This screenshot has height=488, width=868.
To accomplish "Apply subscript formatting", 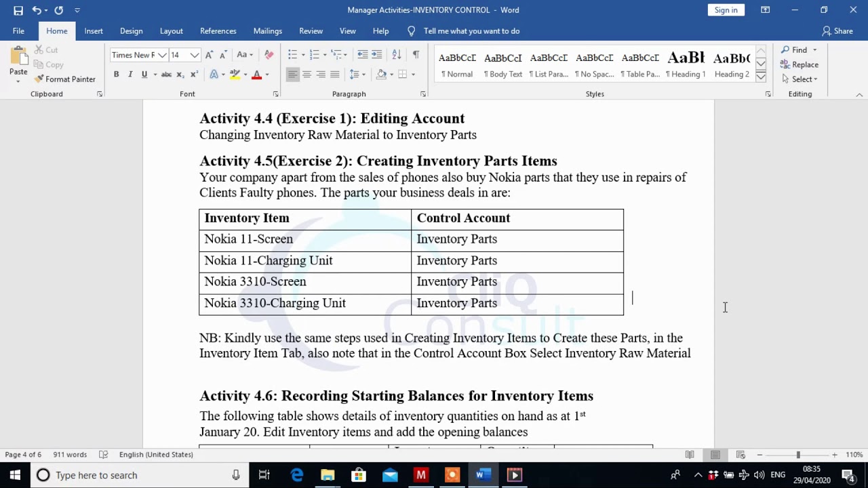I will tap(180, 75).
